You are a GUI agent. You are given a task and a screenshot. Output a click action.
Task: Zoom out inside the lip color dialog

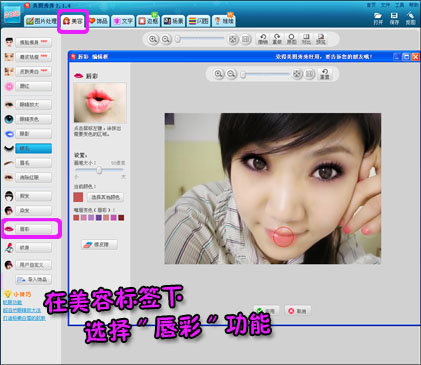point(231,74)
